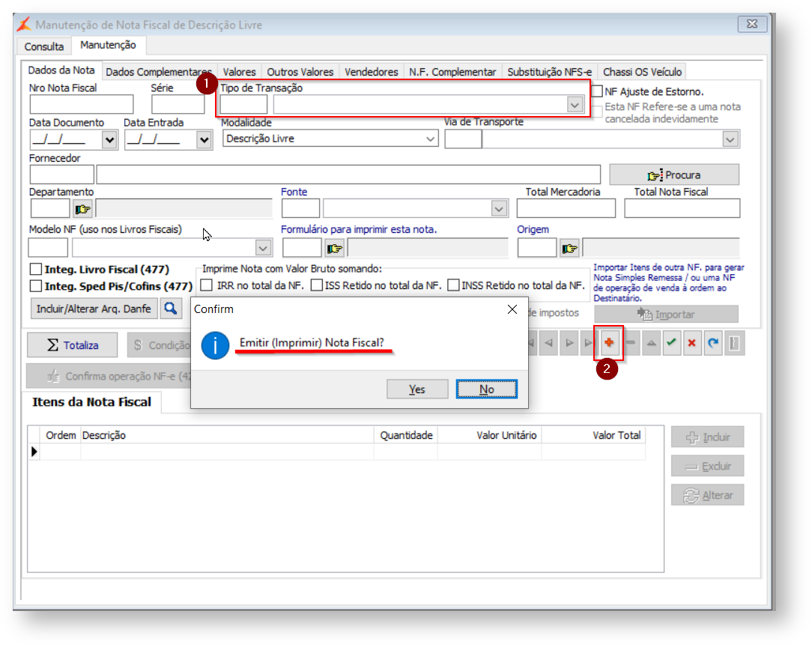Click the Origem lookup hand icon

coord(569,249)
